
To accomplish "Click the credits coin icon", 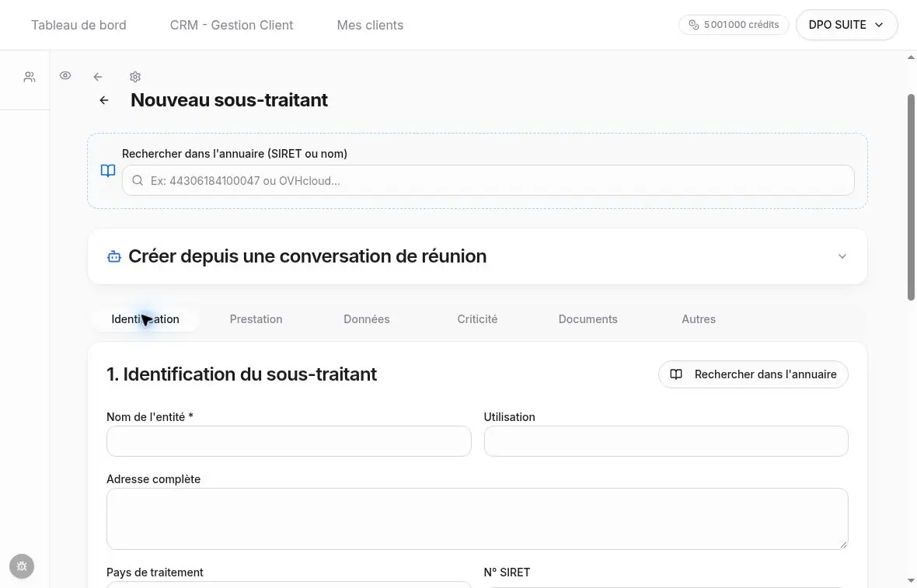I will 694,25.
